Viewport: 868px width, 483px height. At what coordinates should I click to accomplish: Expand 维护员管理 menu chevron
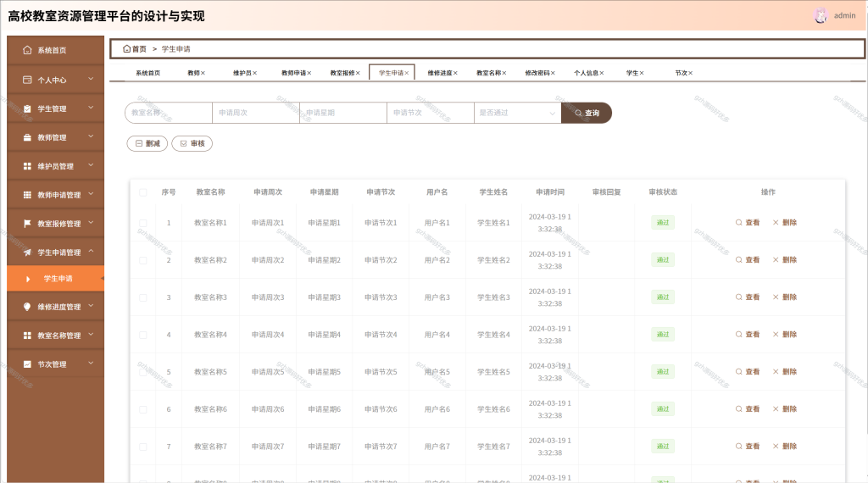(92, 165)
